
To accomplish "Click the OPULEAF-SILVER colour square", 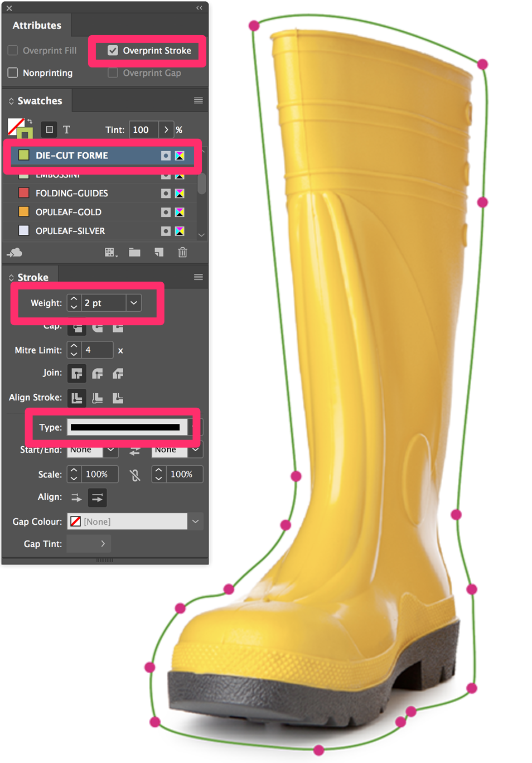I will (24, 231).
